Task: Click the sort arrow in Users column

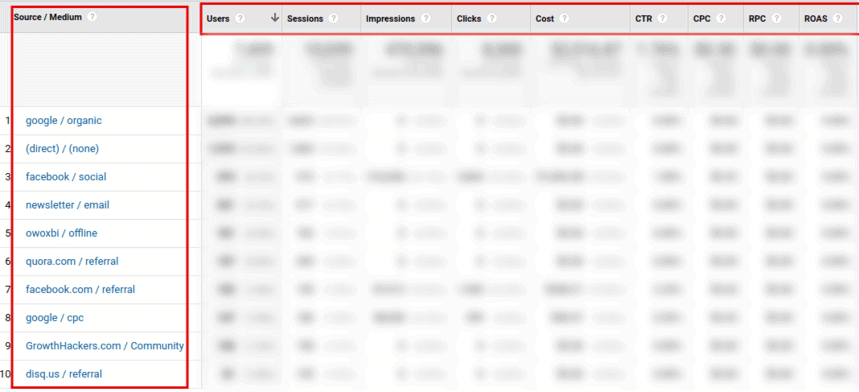Action: (275, 18)
